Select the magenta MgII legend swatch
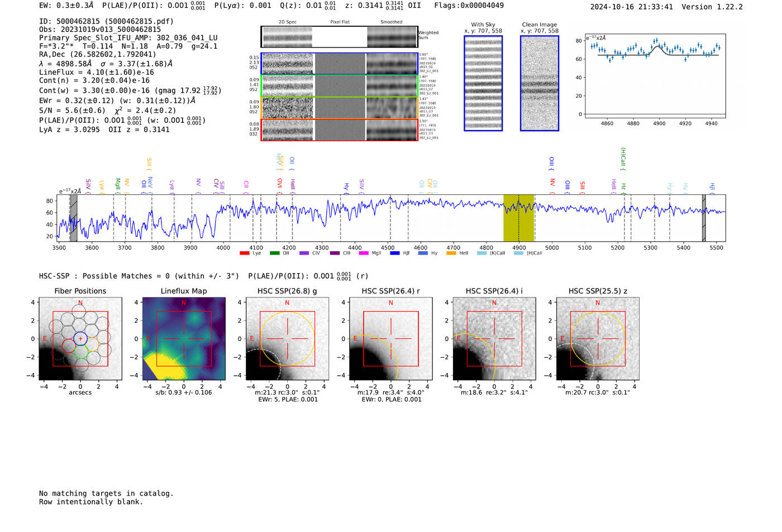The width and height of the screenshot is (782, 532). [x=364, y=253]
